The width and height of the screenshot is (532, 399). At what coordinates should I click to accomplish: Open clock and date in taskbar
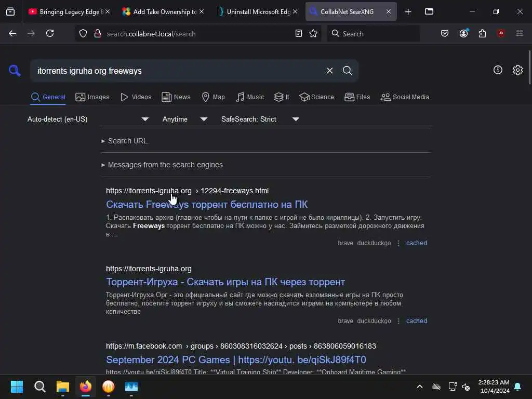click(x=494, y=387)
